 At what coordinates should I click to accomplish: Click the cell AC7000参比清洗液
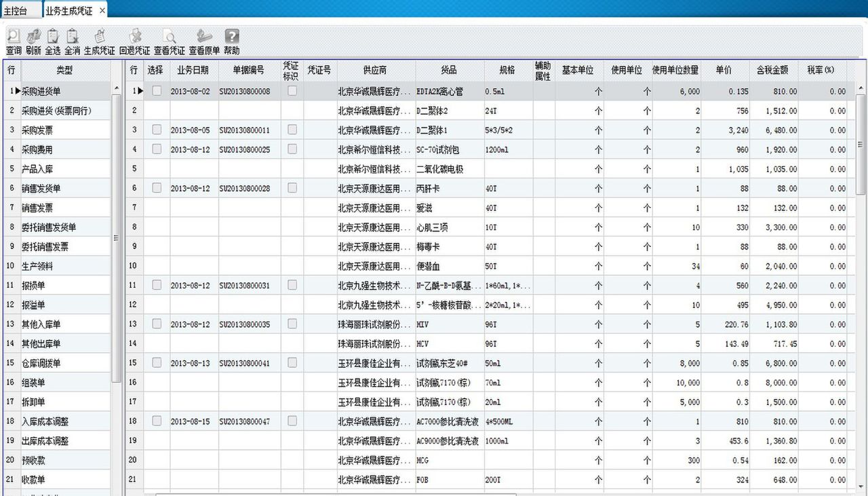tap(449, 421)
